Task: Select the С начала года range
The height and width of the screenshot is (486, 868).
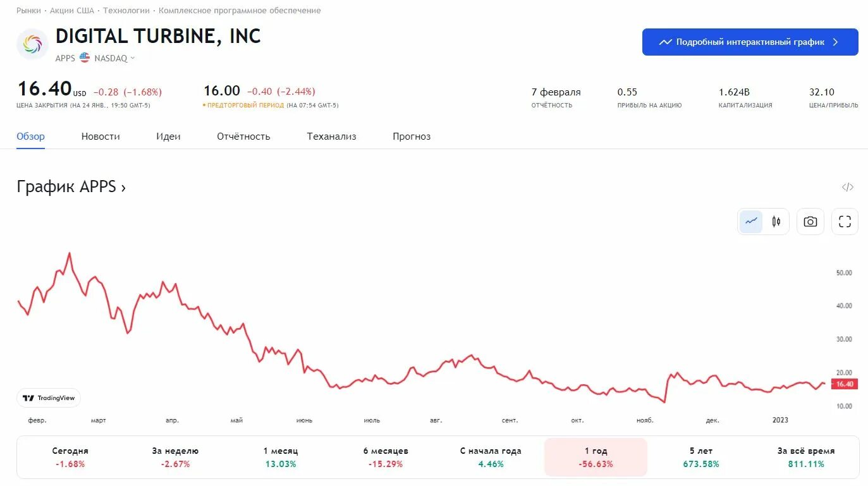Action: (x=491, y=457)
